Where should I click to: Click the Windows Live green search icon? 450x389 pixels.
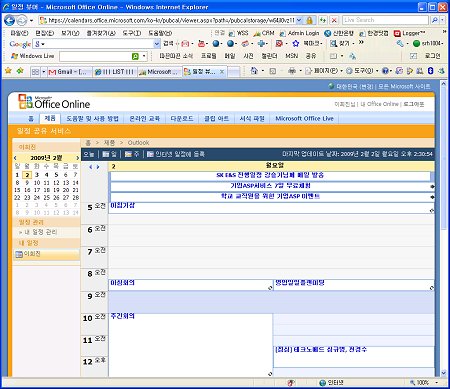pyautogui.click(x=135, y=56)
